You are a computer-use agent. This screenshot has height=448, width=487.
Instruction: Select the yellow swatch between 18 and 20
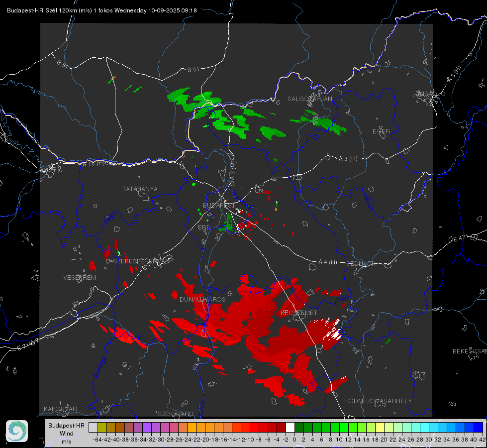coord(380,428)
